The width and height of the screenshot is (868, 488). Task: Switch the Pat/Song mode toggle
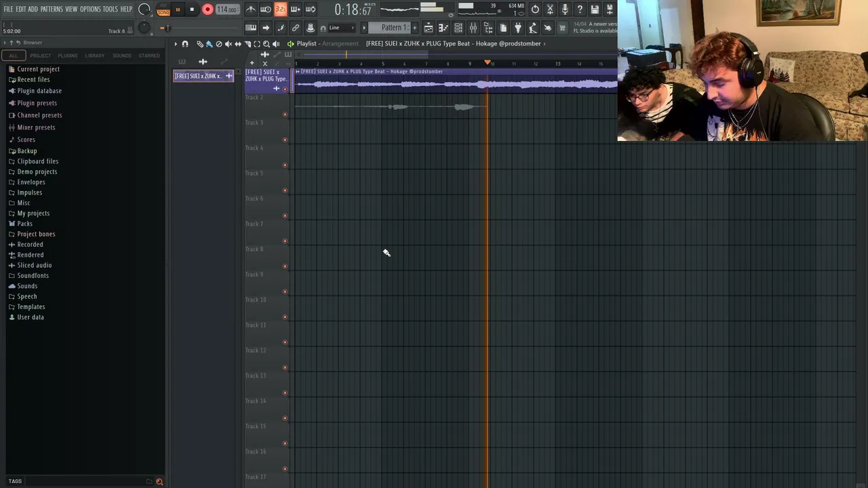click(163, 9)
